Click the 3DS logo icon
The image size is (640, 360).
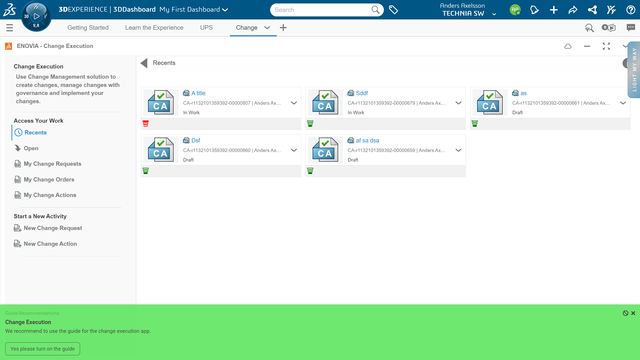tap(9, 10)
